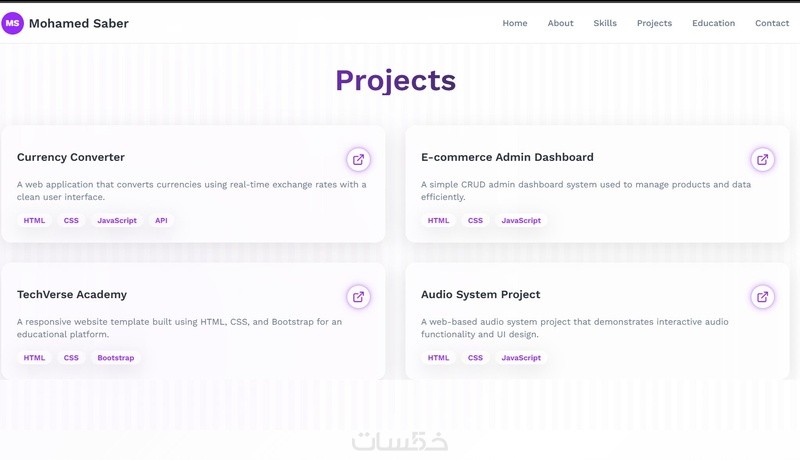
Task: Open Audio System Project external link icon
Action: pos(763,297)
